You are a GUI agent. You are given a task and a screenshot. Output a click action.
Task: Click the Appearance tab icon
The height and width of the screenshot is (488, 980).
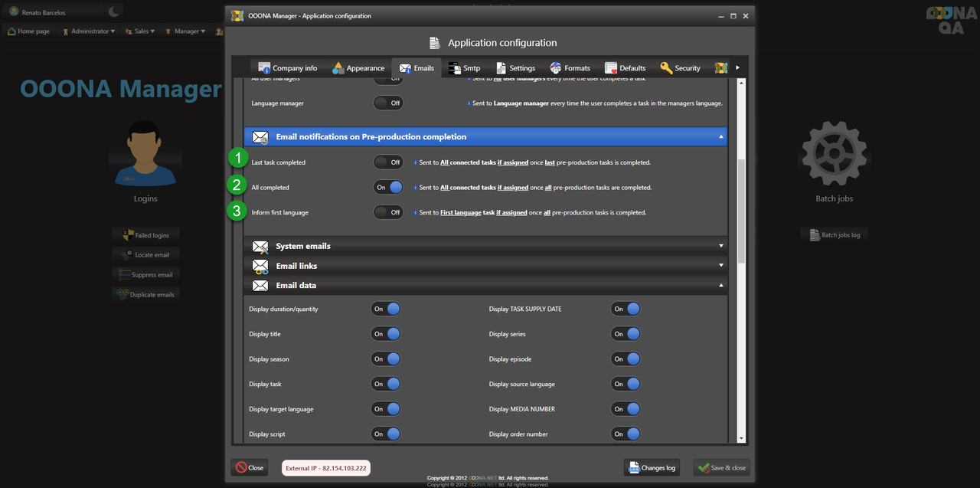338,68
